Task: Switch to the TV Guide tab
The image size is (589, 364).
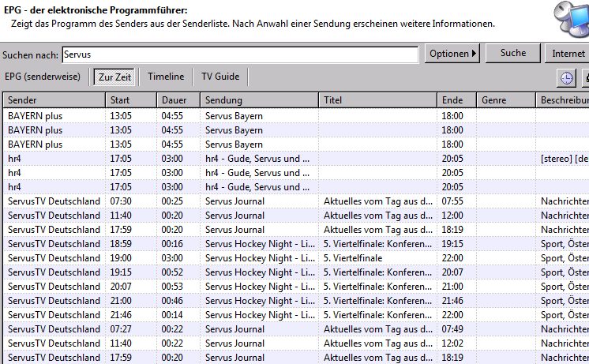Action: (220, 77)
